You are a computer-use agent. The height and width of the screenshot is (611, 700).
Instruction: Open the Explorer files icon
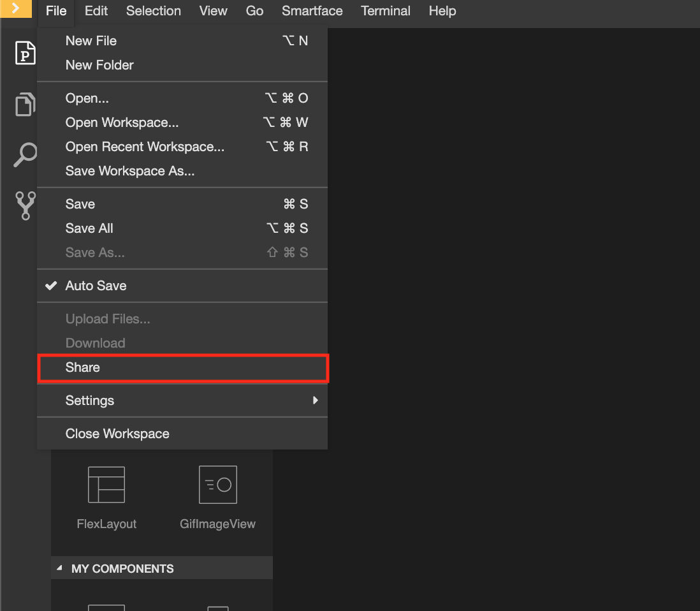click(25, 104)
